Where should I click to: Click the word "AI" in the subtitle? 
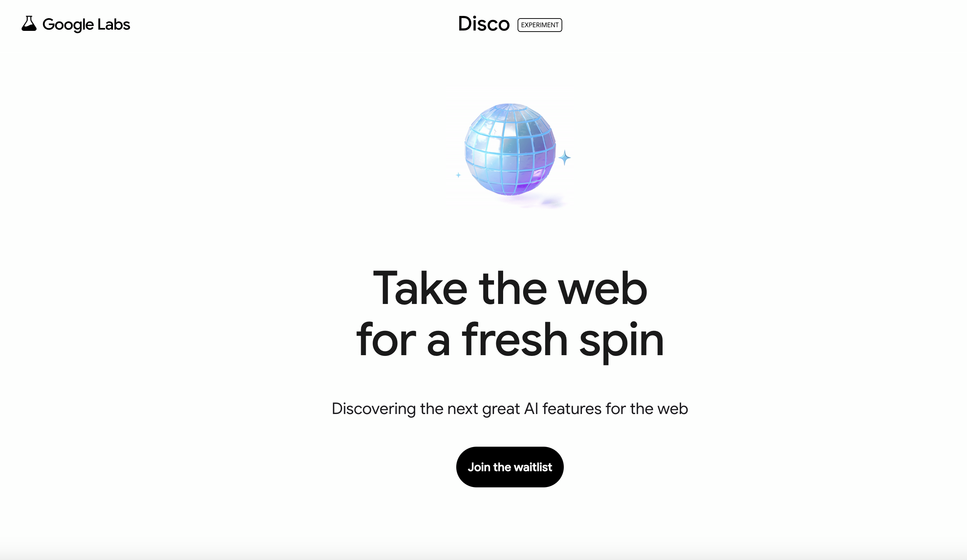[531, 409]
